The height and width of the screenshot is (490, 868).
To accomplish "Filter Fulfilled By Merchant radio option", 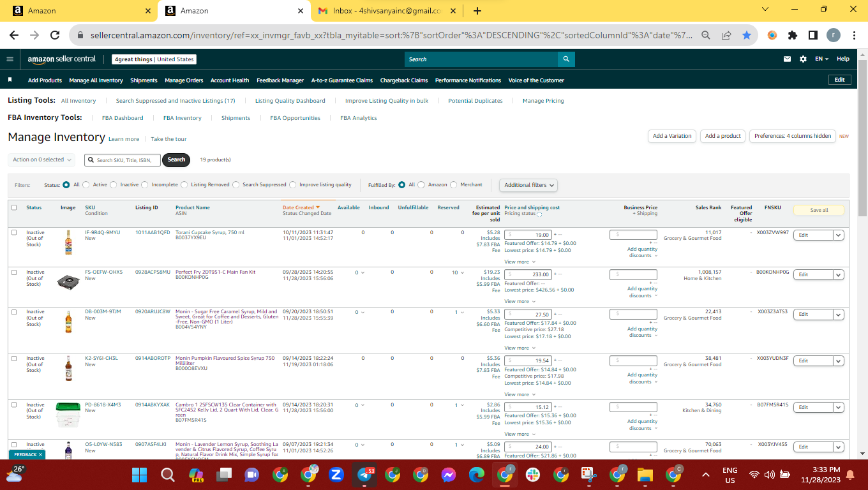I will (454, 185).
